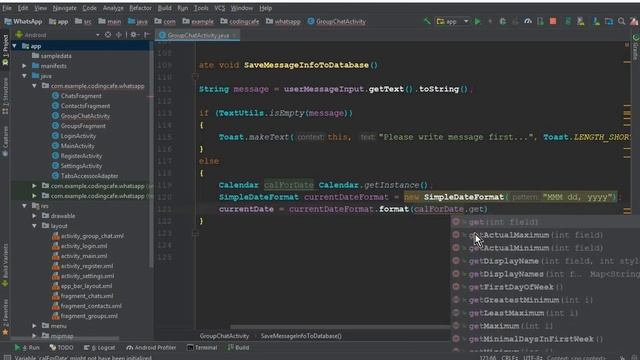This screenshot has width=640, height=360.
Task: Click SaveMessageInfoToDatabase() editor breadcrumb
Action: tap(301, 336)
